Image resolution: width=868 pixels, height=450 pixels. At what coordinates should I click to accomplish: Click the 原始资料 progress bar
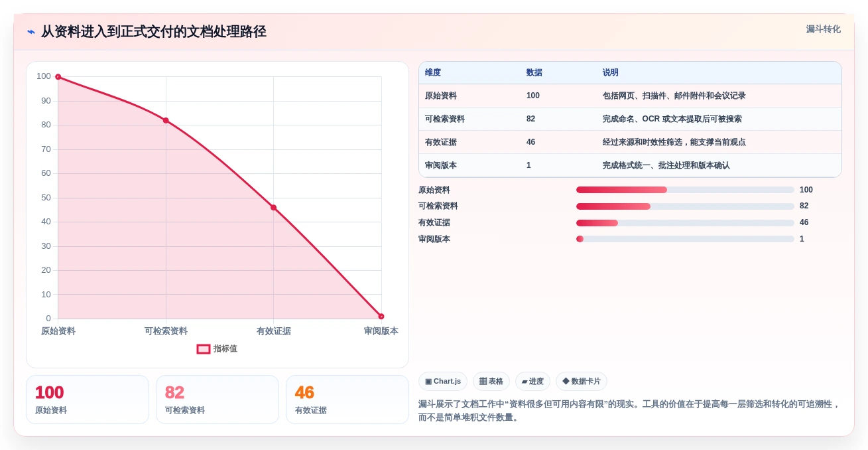coord(685,190)
